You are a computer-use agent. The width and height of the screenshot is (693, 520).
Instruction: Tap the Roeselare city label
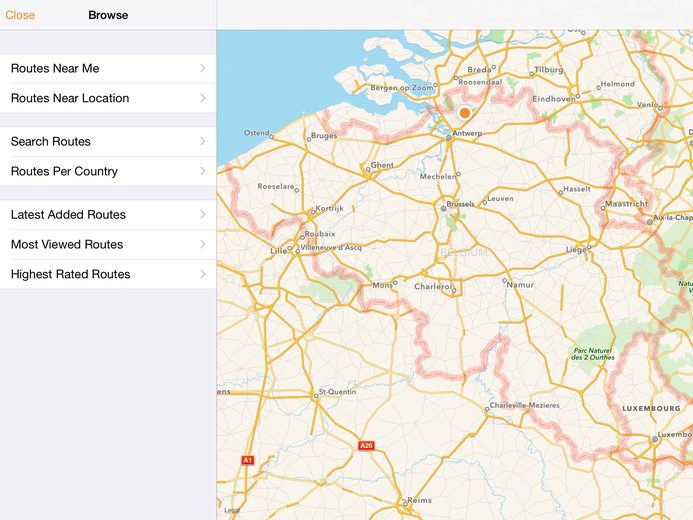pos(276,186)
